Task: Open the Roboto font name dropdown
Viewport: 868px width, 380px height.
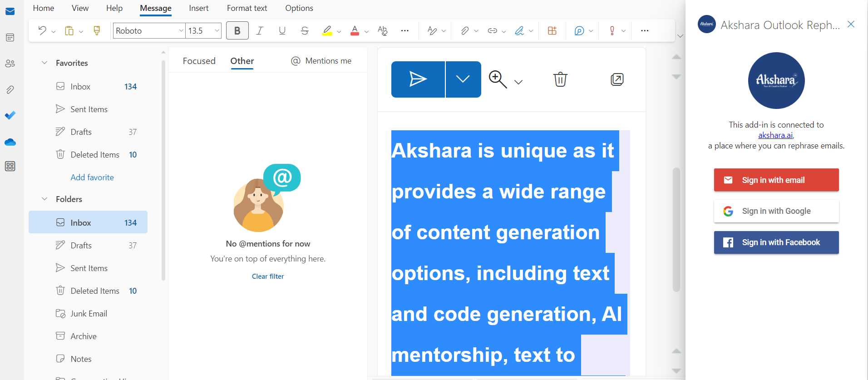Action: point(181,30)
